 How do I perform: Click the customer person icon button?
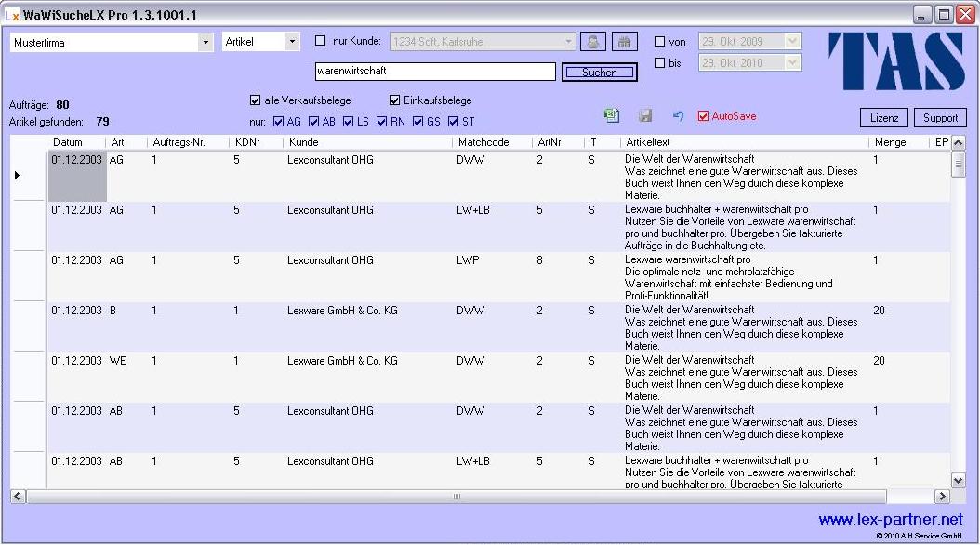coord(592,42)
